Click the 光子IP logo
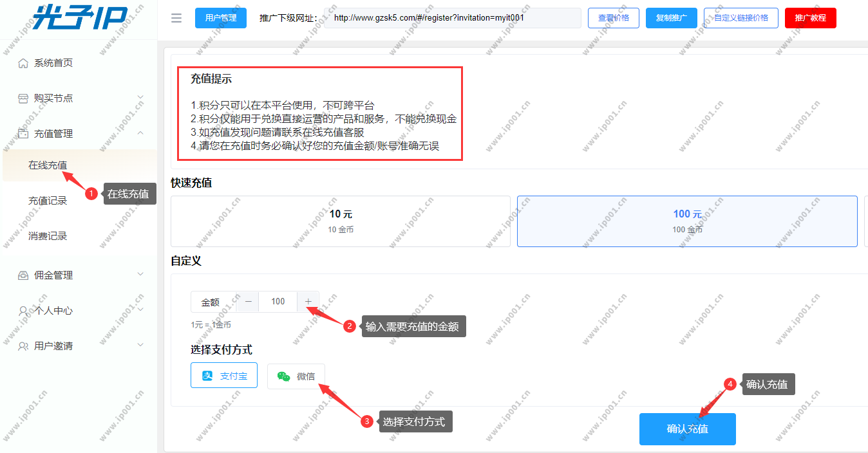Image resolution: width=868 pixels, height=453 pixels. [x=79, y=17]
